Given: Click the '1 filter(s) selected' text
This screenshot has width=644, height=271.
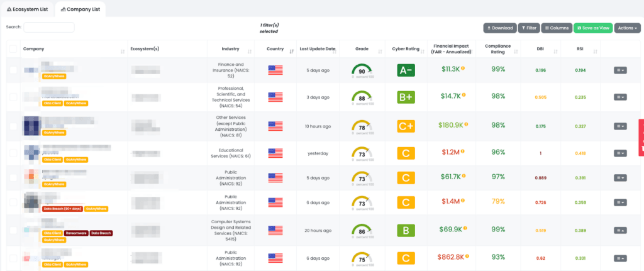Looking at the screenshot, I should click(269, 28).
